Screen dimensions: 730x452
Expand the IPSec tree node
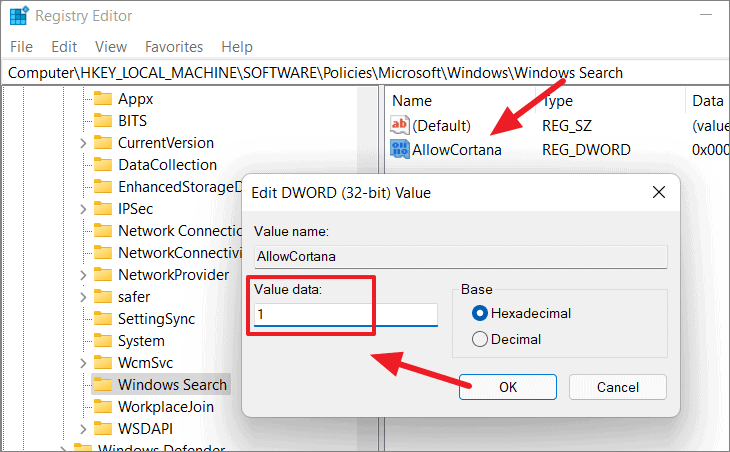click(83, 209)
